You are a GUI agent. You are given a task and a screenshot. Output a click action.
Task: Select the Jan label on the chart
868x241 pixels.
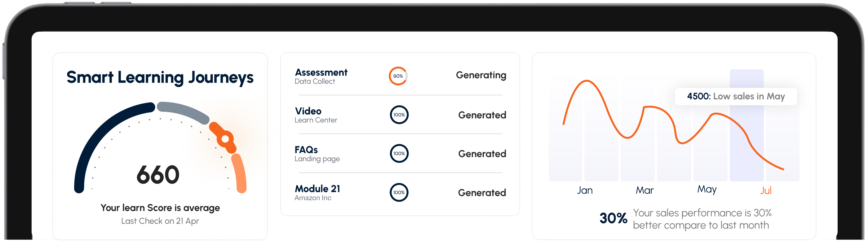tap(585, 190)
